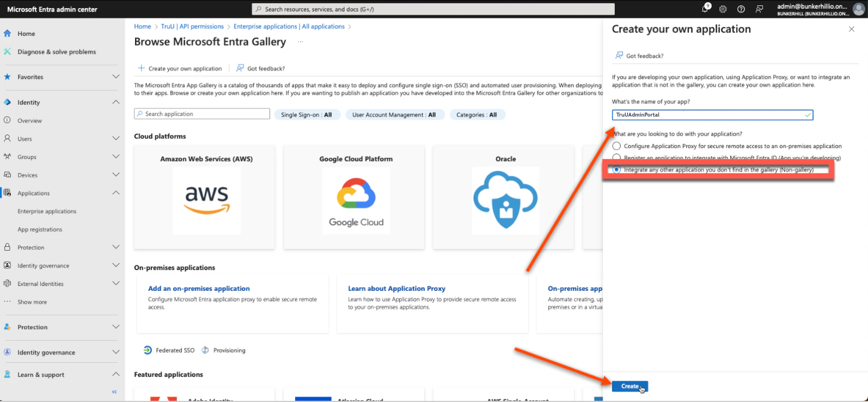Viewport: 868px width, 402px height.
Task: Click the Devices icon in sidebar
Action: coord(7,175)
